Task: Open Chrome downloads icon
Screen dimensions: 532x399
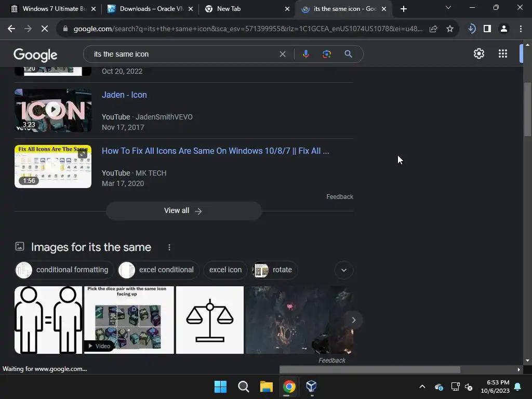Action: (x=472, y=29)
